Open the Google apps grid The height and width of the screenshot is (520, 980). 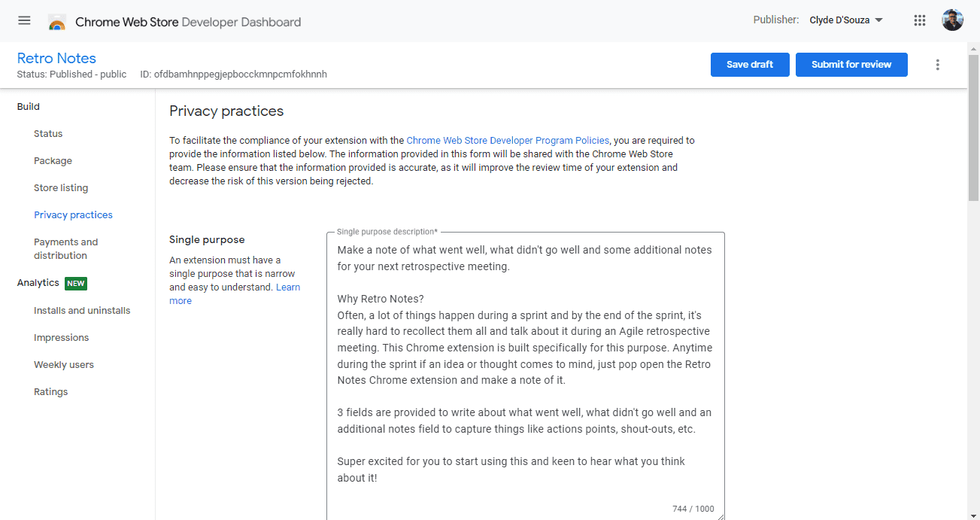pyautogui.click(x=919, y=20)
